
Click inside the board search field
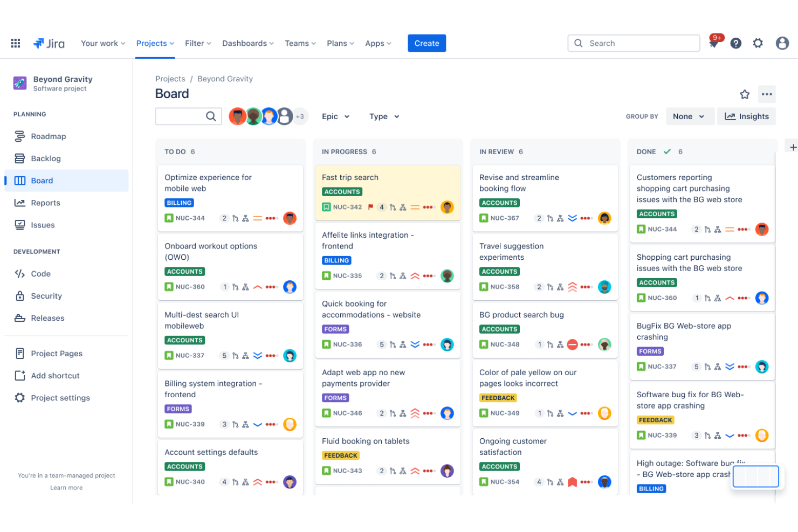point(183,116)
